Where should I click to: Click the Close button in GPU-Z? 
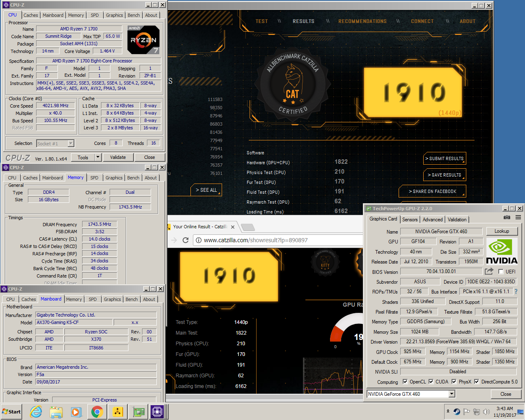point(506,394)
